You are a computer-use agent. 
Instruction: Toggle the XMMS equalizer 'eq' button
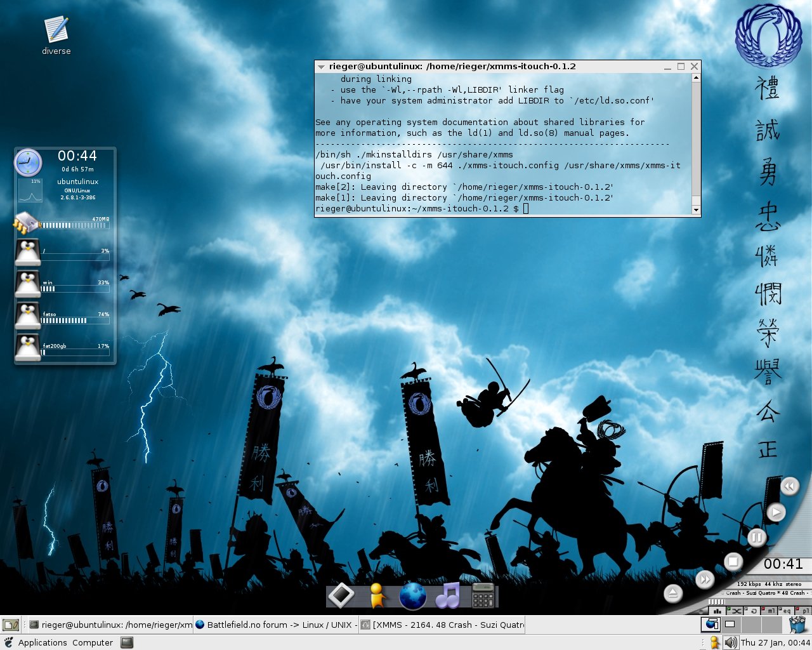pos(786,611)
